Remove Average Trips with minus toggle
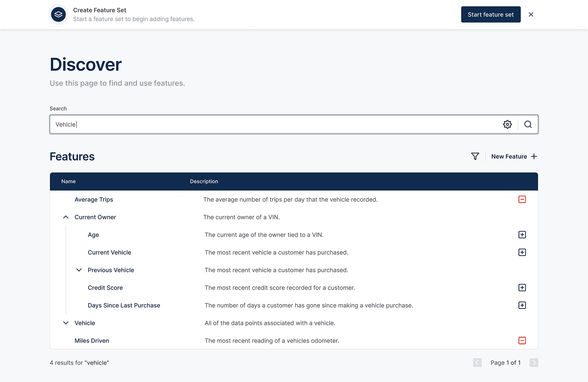This screenshot has width=588, height=382. (522, 199)
